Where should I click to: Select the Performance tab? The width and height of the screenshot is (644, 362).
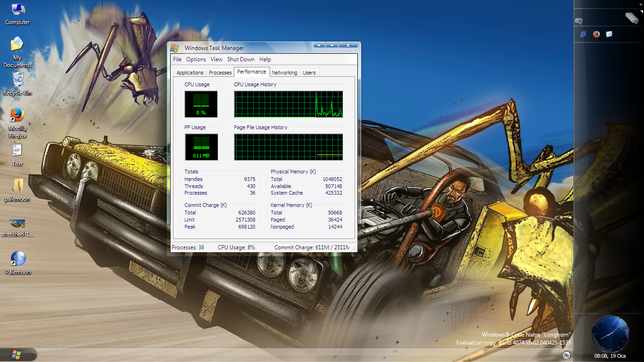252,72
